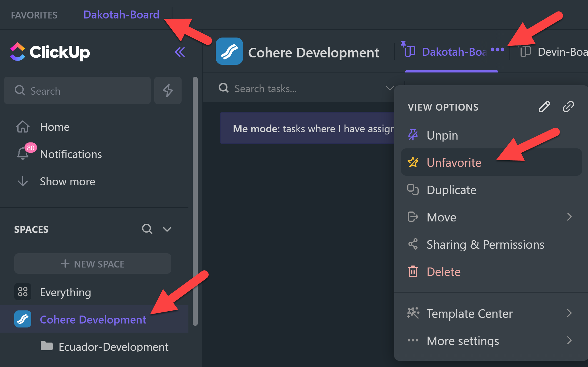Open Dakotah-Board from Favorites bar

(x=122, y=15)
